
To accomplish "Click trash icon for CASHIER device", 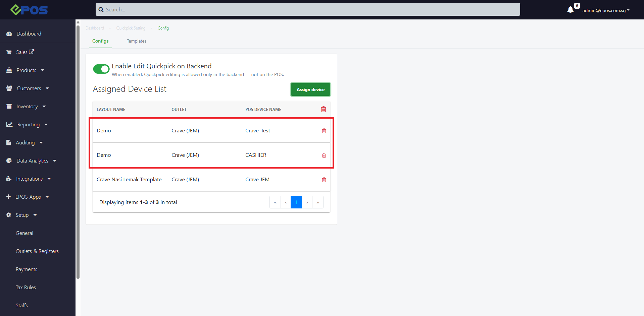I will click(x=324, y=155).
